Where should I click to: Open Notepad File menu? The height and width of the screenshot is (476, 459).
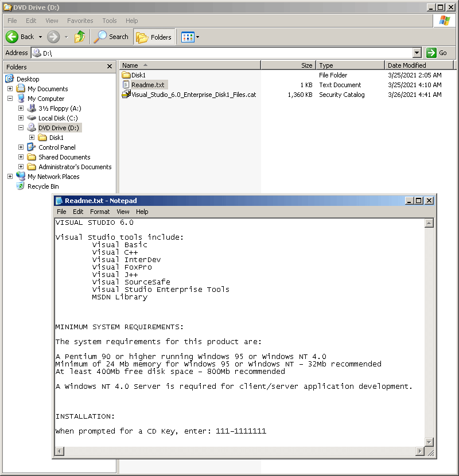(x=61, y=212)
